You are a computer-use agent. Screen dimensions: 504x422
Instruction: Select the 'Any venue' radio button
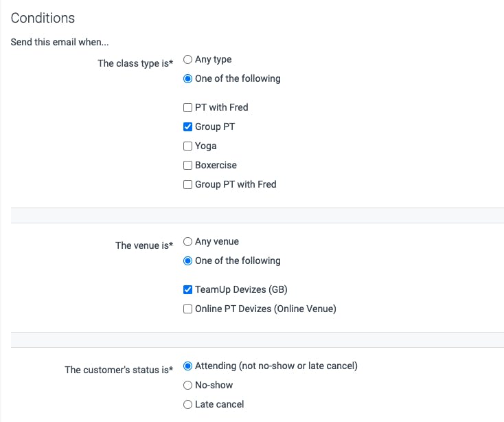(187, 242)
